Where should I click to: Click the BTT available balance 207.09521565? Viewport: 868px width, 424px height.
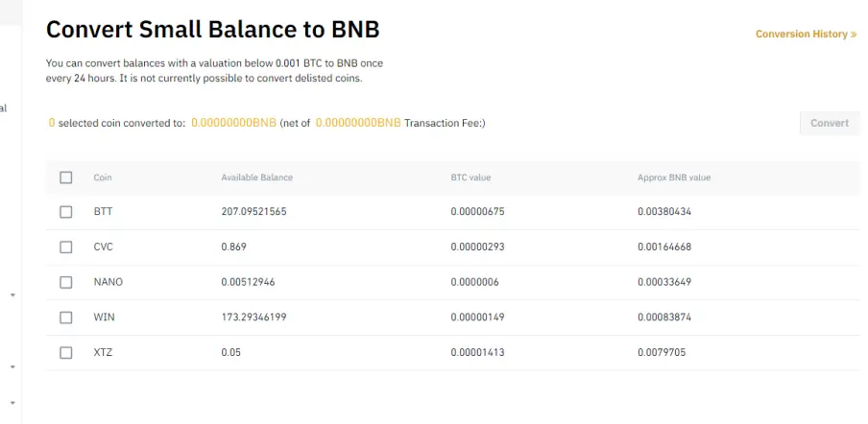tap(253, 212)
